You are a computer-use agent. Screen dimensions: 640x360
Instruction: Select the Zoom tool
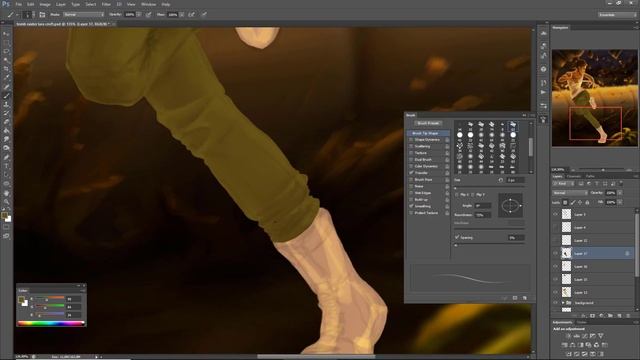[6, 201]
